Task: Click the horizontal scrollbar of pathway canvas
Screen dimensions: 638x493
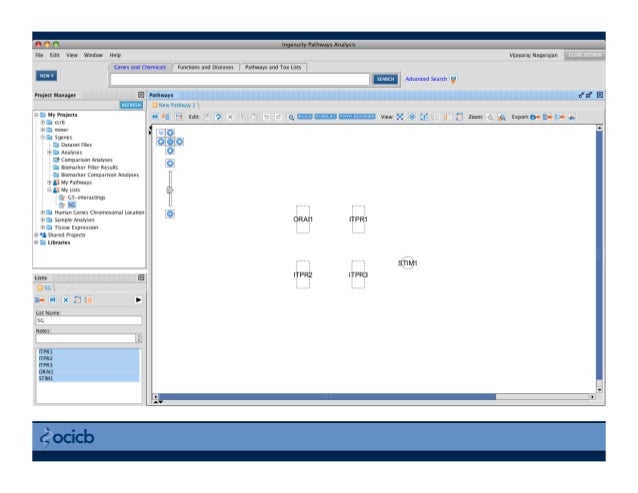Action: pos(327,396)
